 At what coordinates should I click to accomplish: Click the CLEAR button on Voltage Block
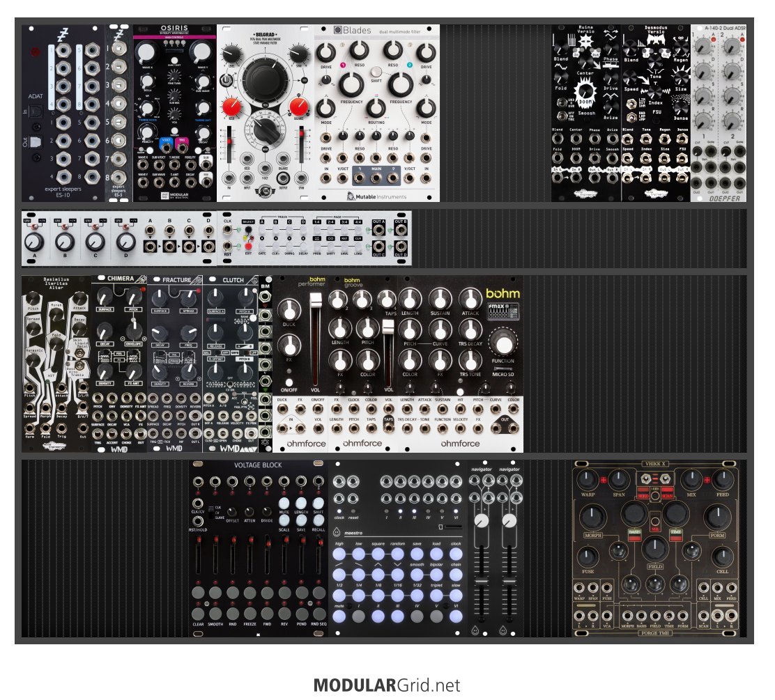[198, 613]
